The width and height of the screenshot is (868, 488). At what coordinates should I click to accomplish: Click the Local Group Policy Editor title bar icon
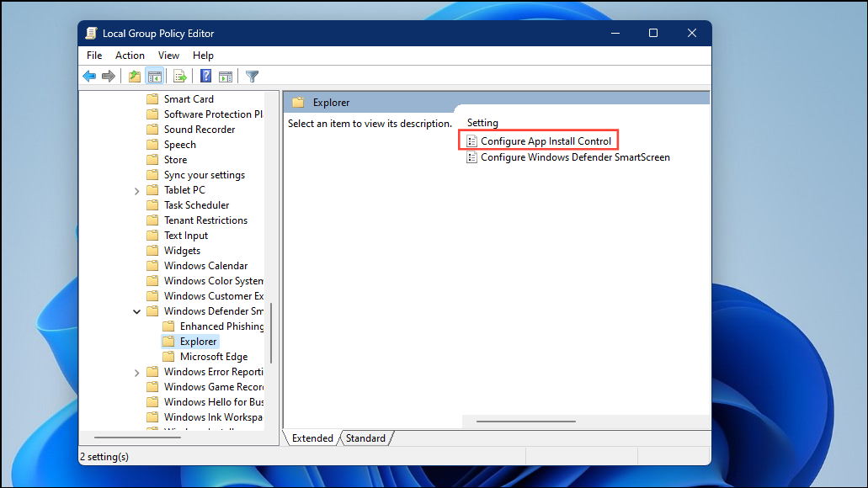[90, 33]
